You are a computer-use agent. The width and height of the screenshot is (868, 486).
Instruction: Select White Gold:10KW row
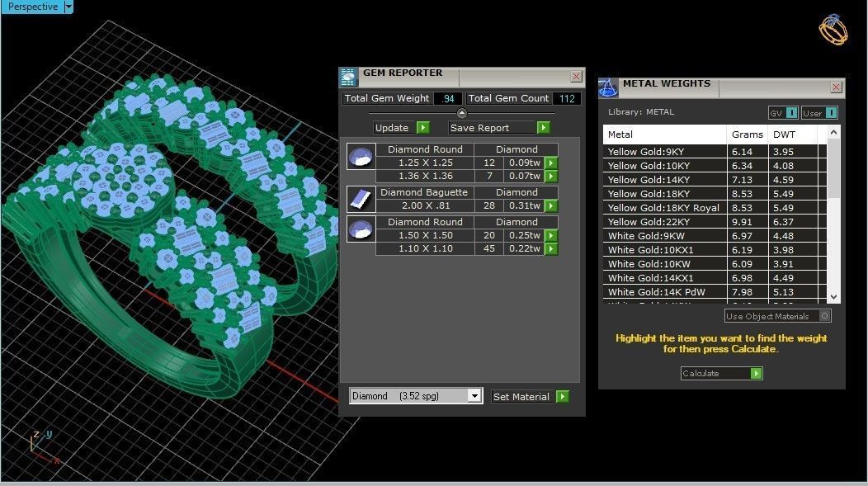click(x=715, y=264)
